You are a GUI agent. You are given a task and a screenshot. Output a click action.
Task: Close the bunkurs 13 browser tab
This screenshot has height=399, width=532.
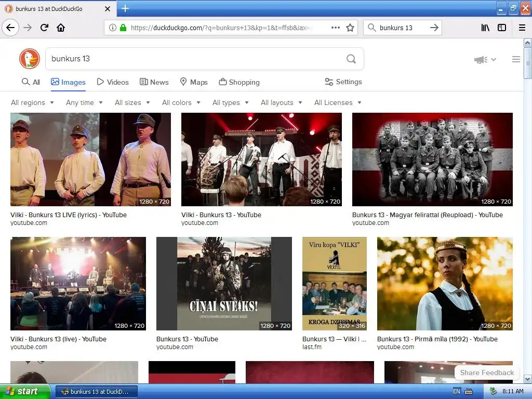point(108,9)
